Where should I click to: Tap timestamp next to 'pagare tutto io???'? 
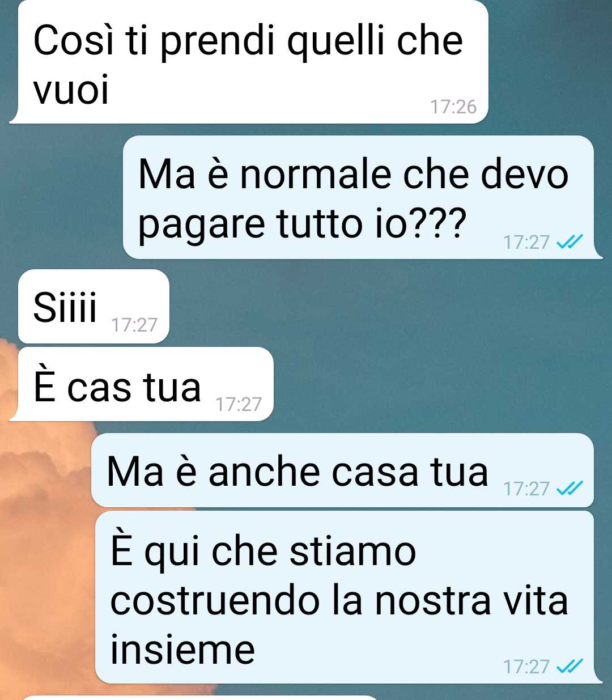(526, 243)
